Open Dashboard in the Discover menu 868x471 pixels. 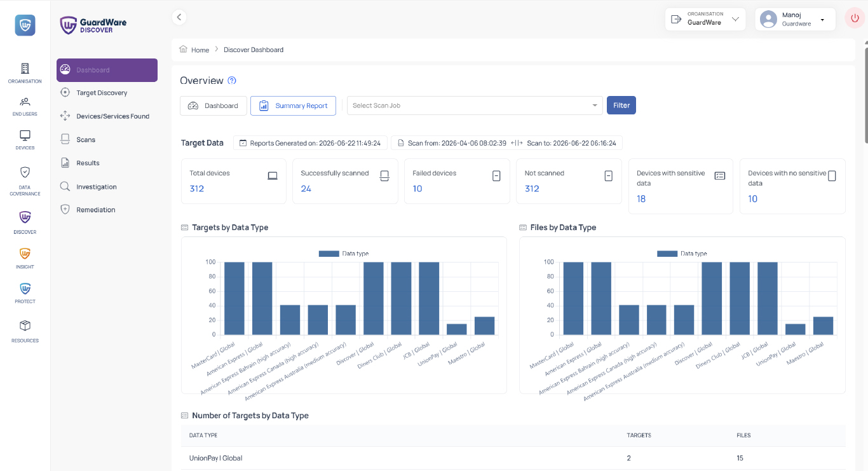(x=107, y=70)
